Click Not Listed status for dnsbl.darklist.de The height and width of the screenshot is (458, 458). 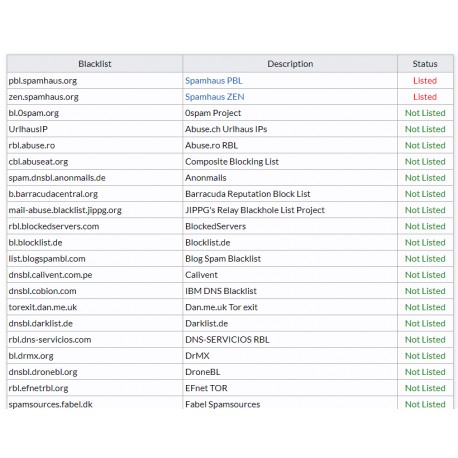click(425, 324)
